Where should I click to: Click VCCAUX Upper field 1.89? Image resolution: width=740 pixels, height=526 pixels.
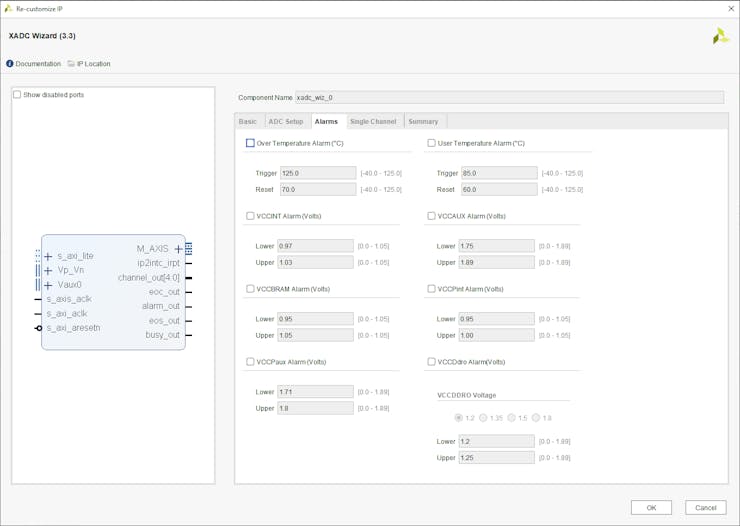coord(496,262)
